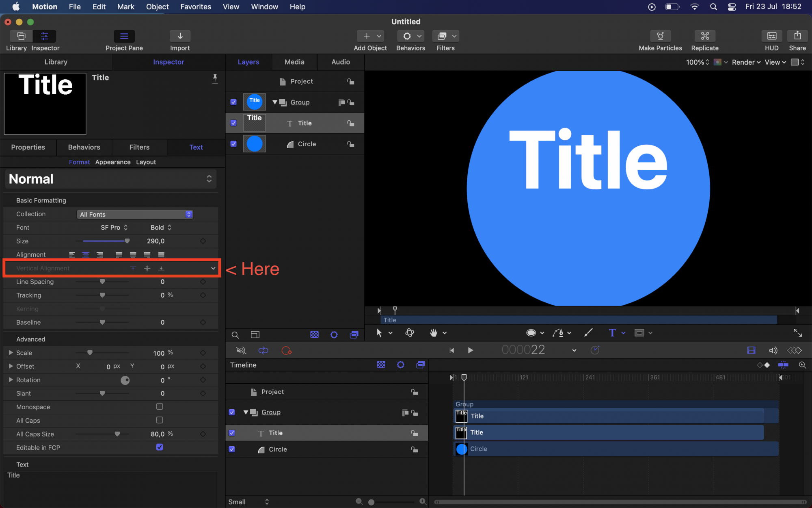Select the Pan hand tool
The image size is (812, 508).
(434, 333)
